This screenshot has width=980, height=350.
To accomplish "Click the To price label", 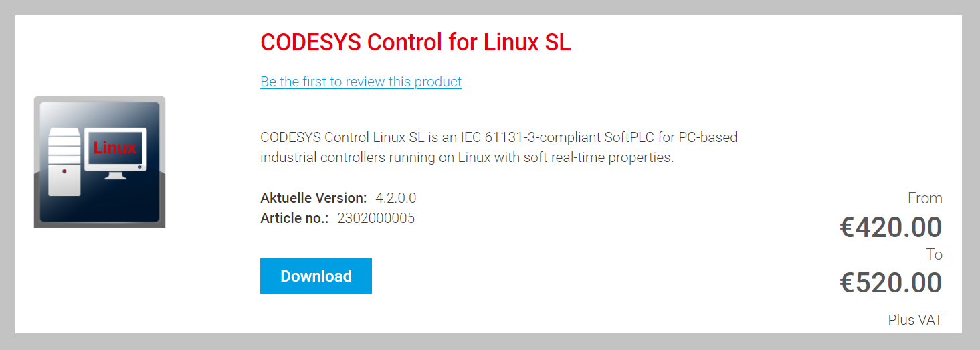I will tap(935, 254).
